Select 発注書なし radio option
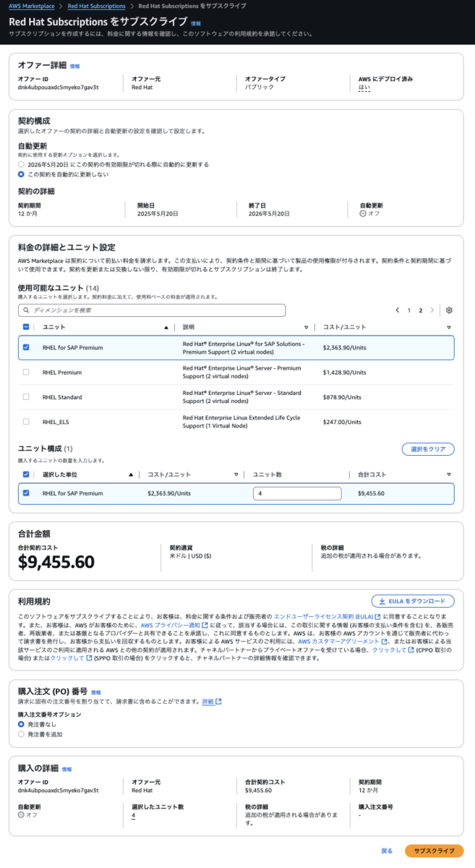This screenshot has width=475, height=868. tap(22, 723)
